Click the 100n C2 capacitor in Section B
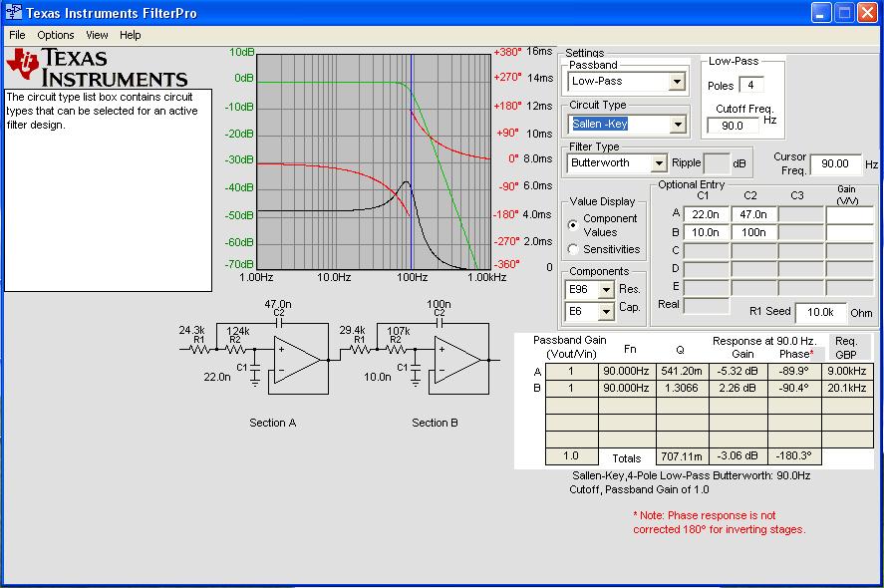Image resolution: width=884 pixels, height=588 pixels. click(440, 323)
